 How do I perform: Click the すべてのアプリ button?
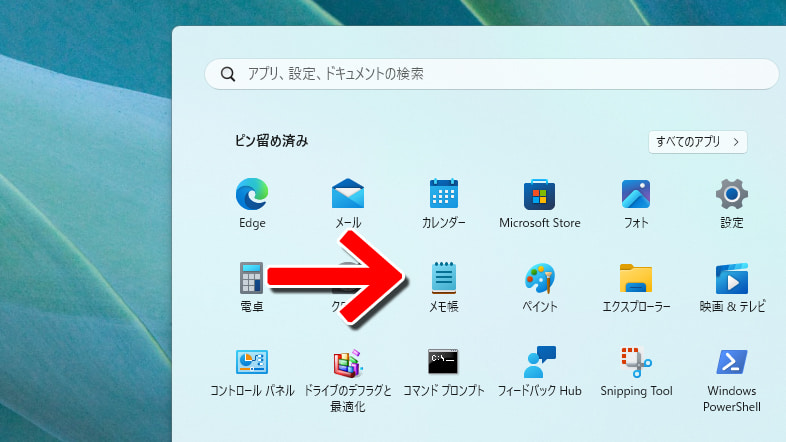point(697,142)
